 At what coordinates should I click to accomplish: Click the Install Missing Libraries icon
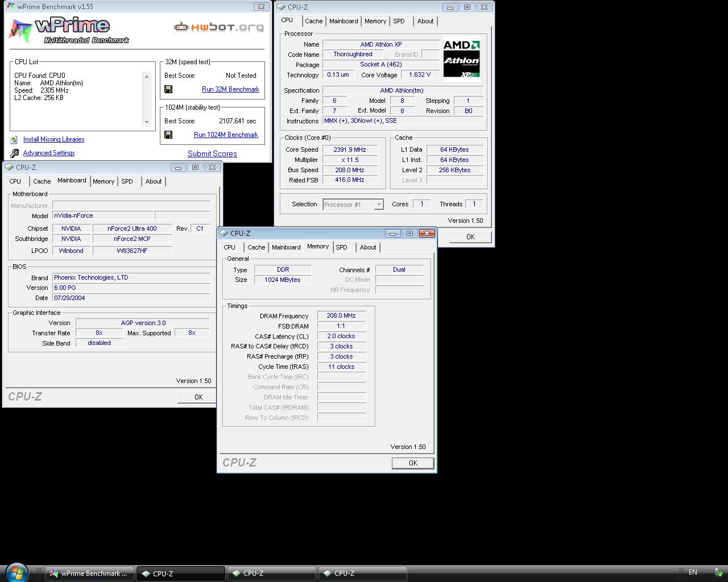tap(14, 139)
